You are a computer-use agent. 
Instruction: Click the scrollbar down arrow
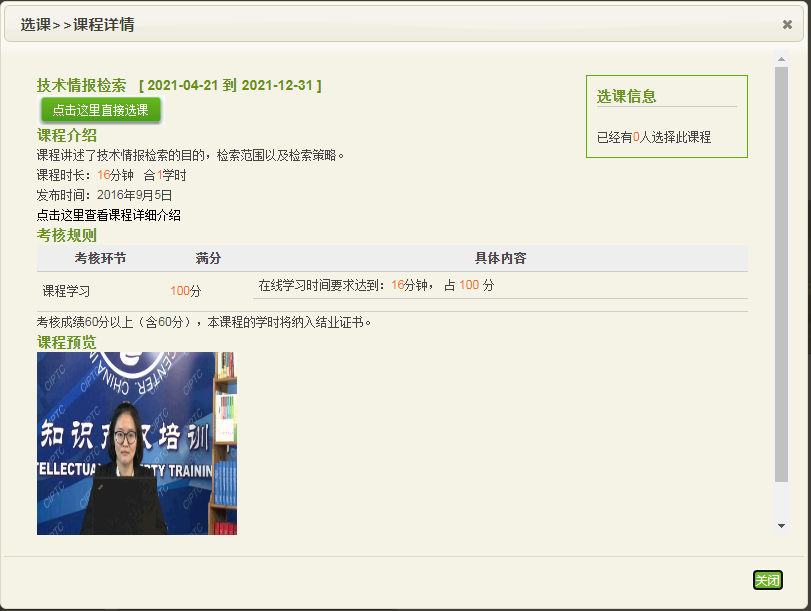tap(781, 525)
